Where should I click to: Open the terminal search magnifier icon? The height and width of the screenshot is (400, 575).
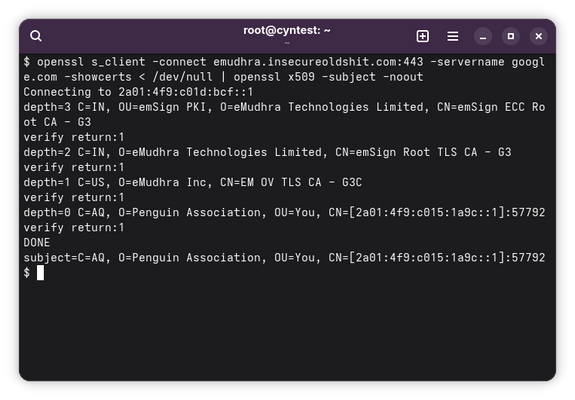point(36,36)
